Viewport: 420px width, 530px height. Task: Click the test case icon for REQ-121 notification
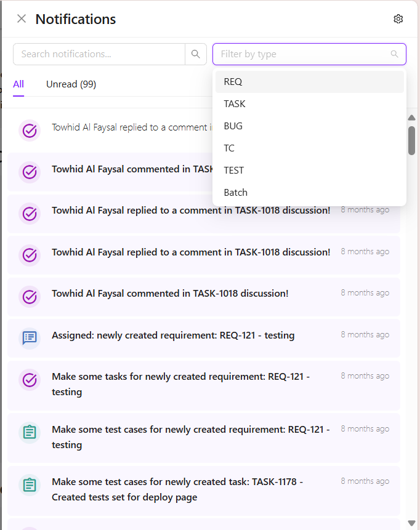pyautogui.click(x=30, y=433)
